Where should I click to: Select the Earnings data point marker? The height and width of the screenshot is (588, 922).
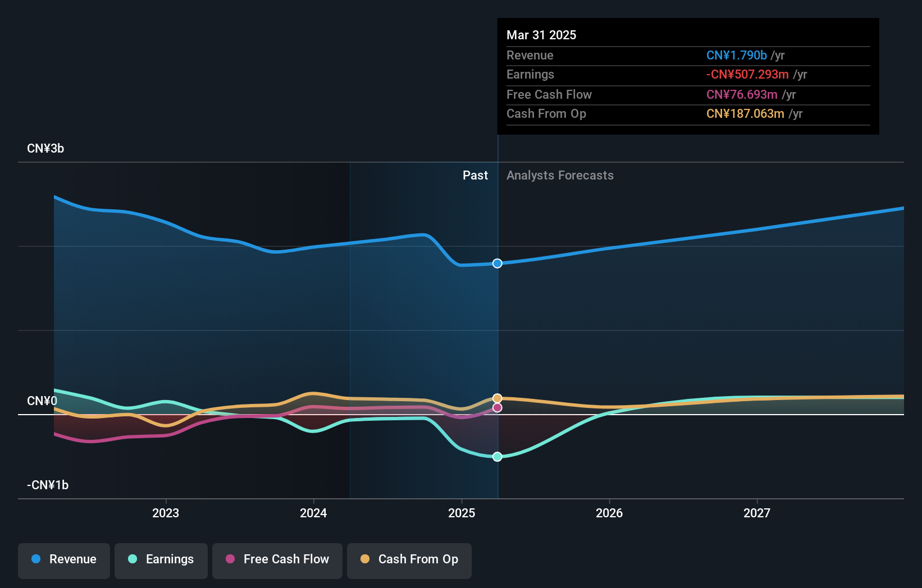tap(497, 457)
